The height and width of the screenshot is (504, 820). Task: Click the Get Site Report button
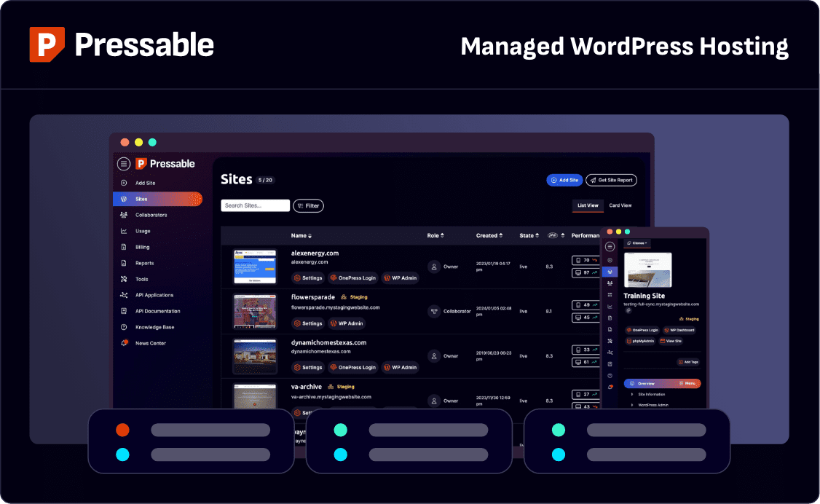pyautogui.click(x=611, y=180)
